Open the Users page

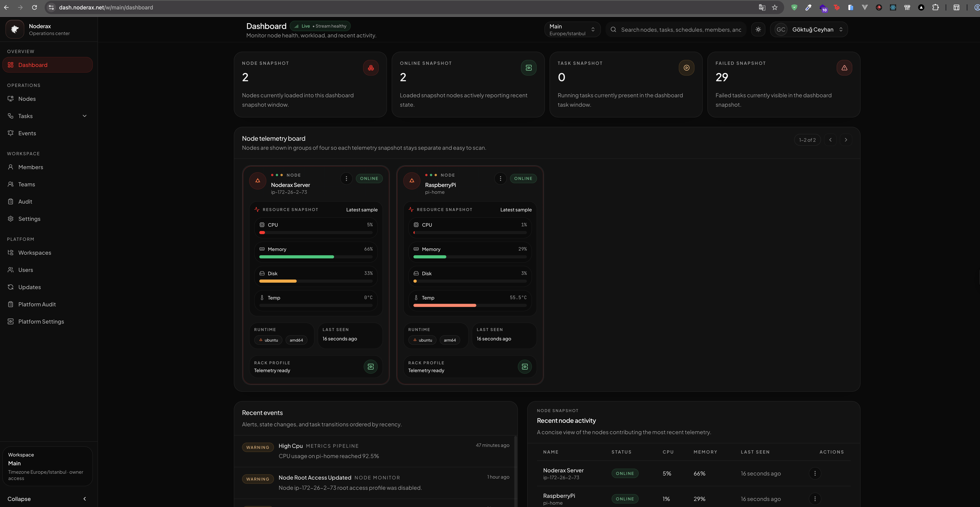point(47,270)
